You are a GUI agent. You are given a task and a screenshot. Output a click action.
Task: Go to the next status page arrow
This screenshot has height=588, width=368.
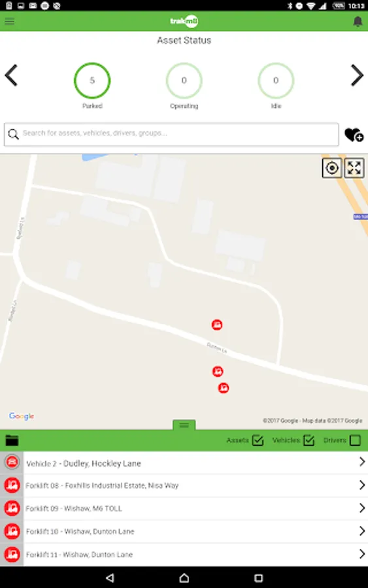(x=357, y=75)
